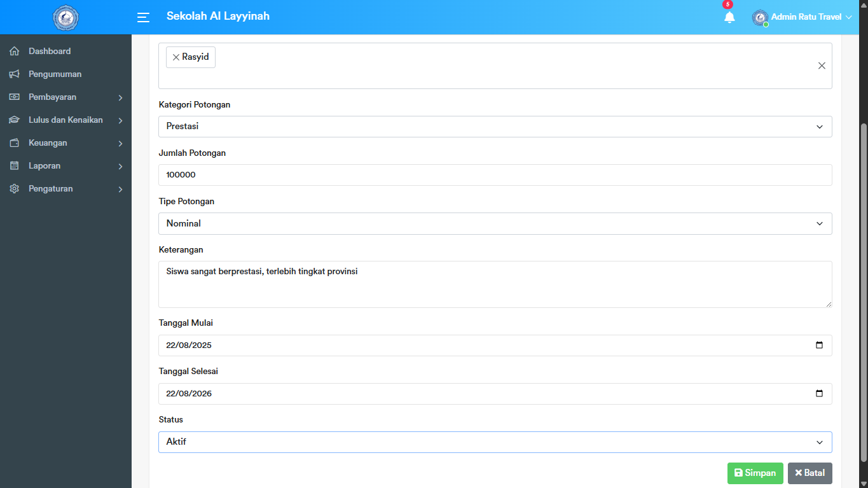
Task: Open the Tanggal Mulai calendar picker icon
Action: (x=819, y=345)
